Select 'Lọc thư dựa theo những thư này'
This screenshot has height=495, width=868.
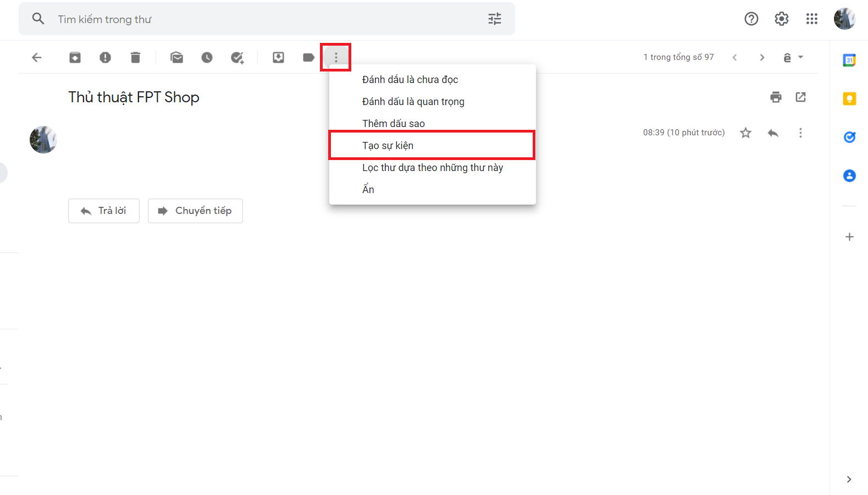pyautogui.click(x=433, y=168)
